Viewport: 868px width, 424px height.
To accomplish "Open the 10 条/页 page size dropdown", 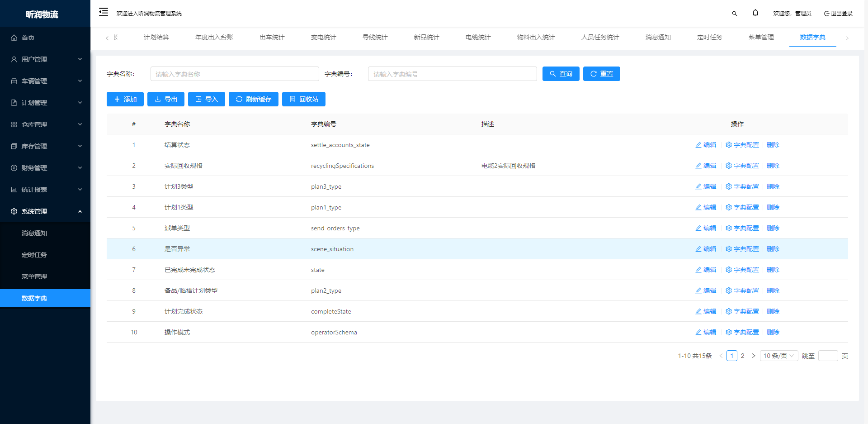I will 778,356.
